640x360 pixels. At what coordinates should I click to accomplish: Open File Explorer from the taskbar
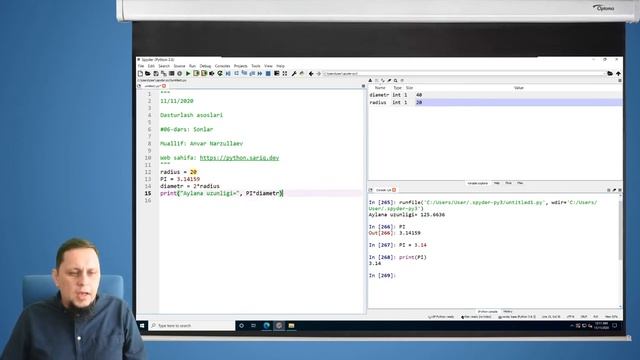(x=291, y=326)
